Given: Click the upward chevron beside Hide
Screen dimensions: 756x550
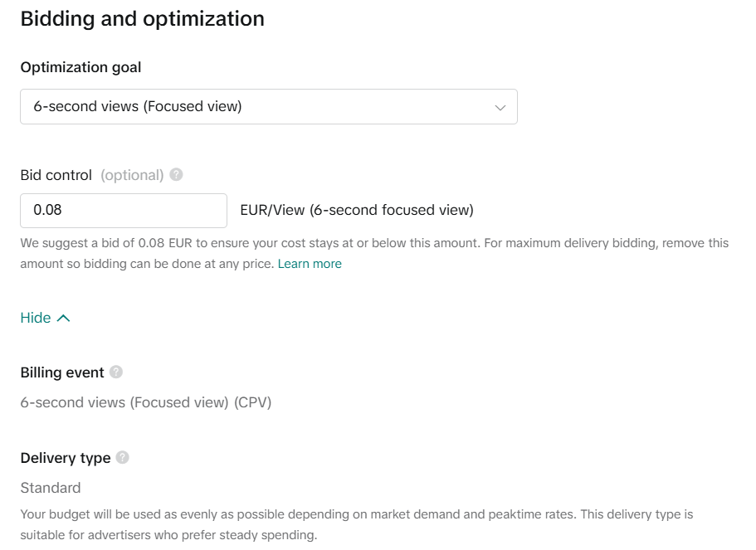Looking at the screenshot, I should click(64, 318).
